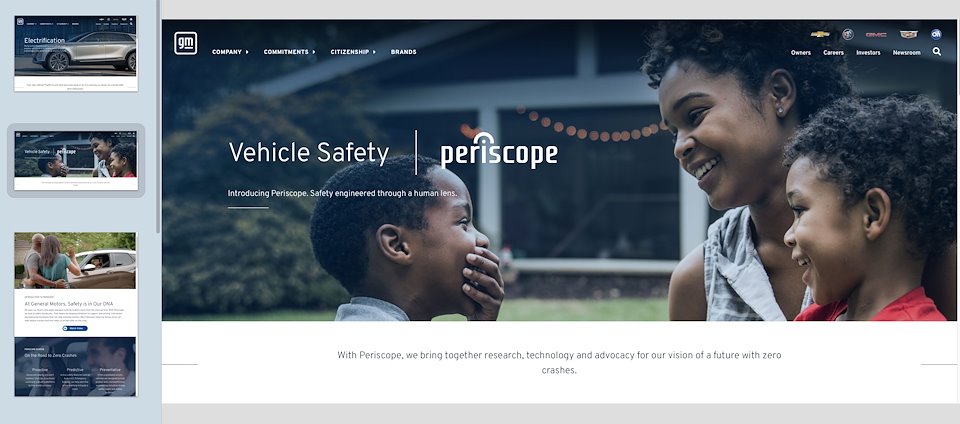Open the Careers link
The image size is (960, 424).
(833, 53)
